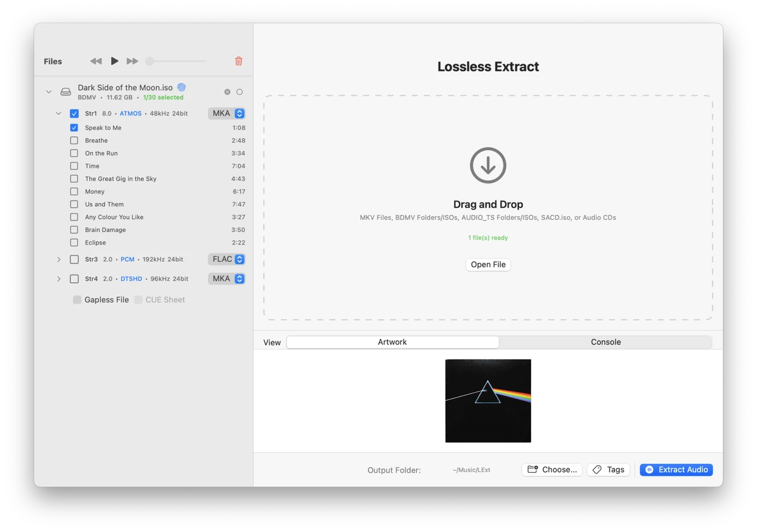Click the ~/Music/LExt output path
The image size is (757, 532).
pos(471,470)
